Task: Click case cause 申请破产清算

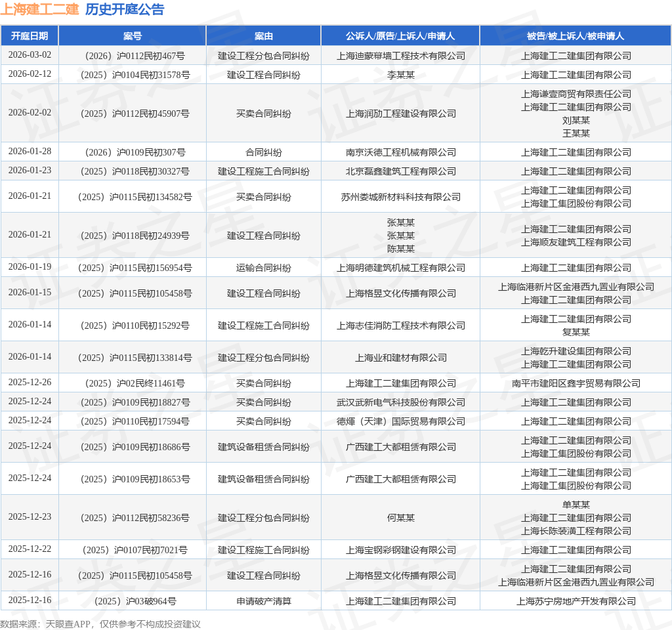Action: click(264, 601)
